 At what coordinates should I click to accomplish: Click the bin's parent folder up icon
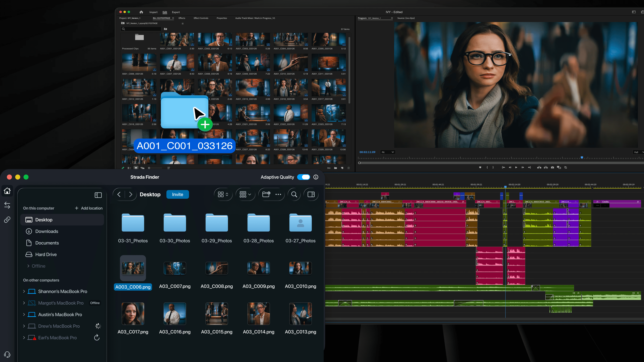[x=123, y=23]
